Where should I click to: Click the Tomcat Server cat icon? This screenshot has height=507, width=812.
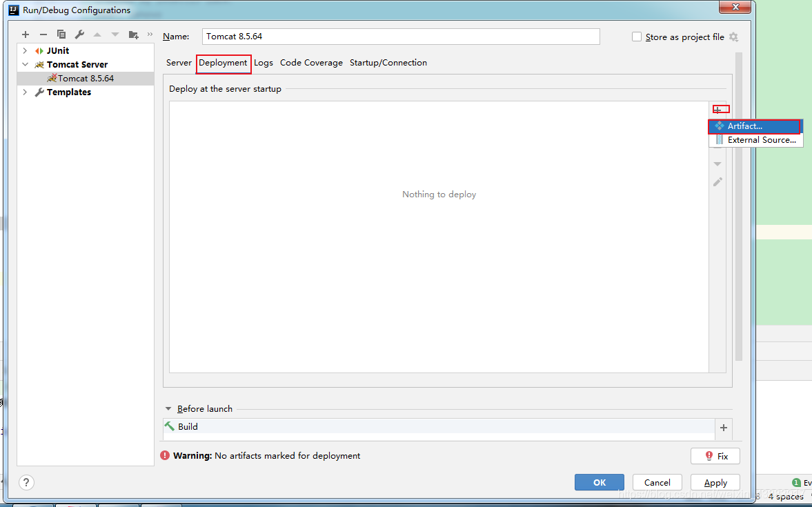[39, 65]
